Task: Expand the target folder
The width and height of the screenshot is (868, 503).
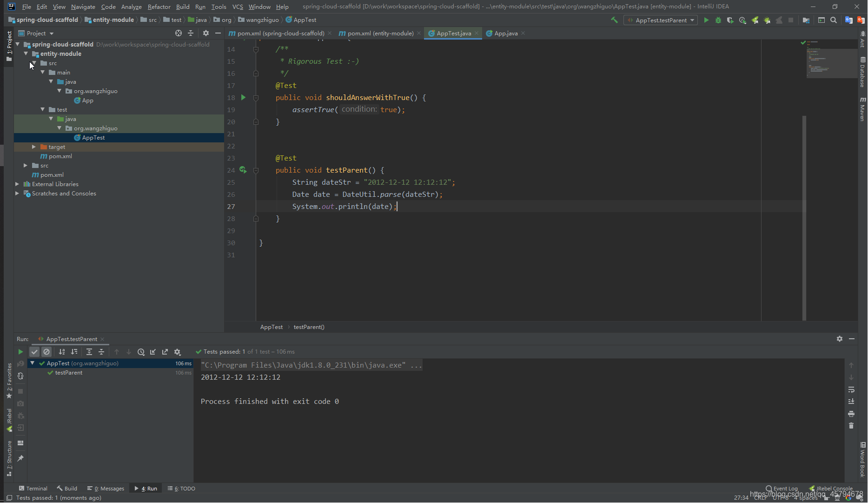Action: click(x=33, y=147)
